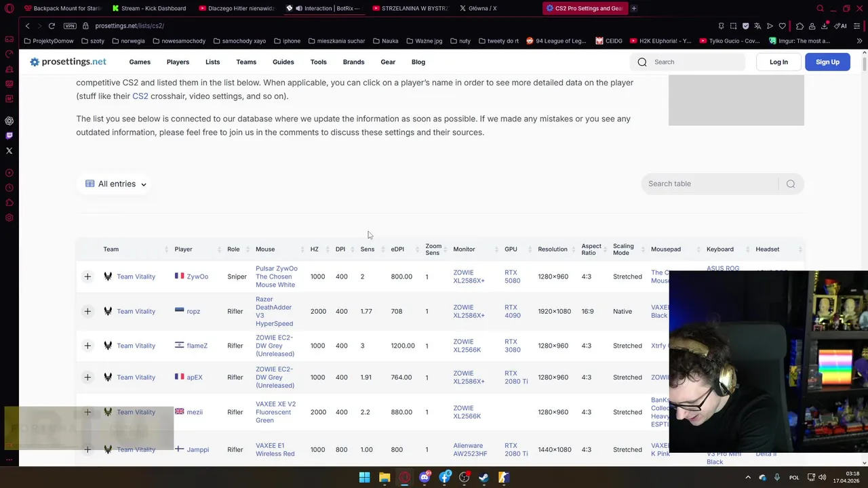Open the downloads icon in toolbar
Image resolution: width=868 pixels, height=488 pixels.
[824, 26]
